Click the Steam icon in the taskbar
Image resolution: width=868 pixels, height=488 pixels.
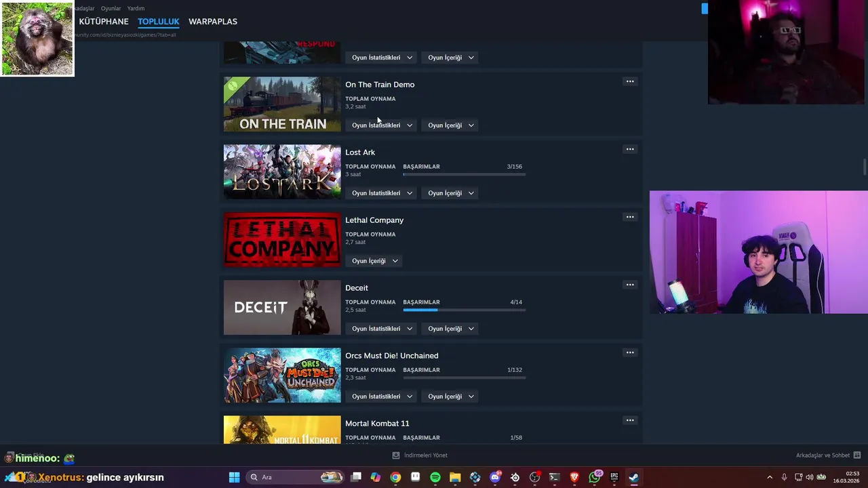634,477
